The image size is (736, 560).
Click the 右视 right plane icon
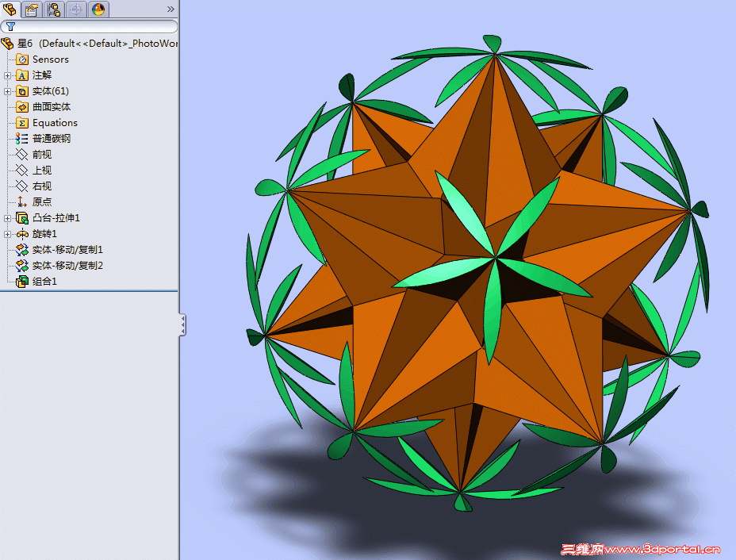tap(22, 186)
